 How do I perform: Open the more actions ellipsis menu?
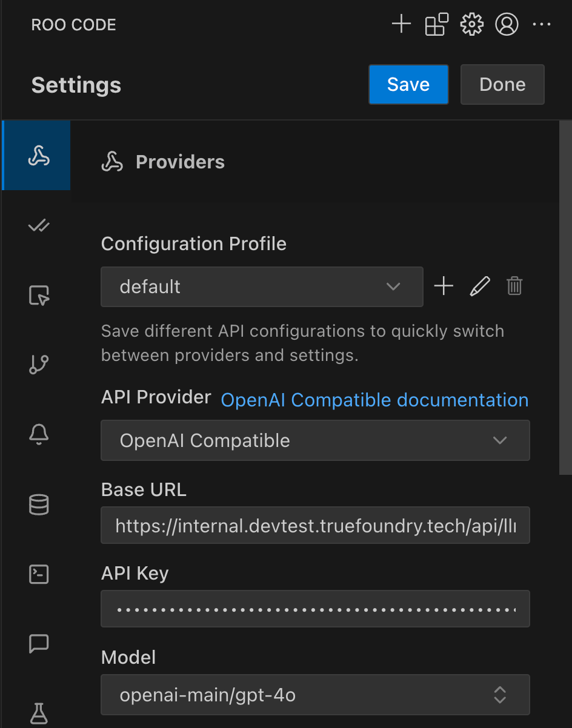pos(541,25)
